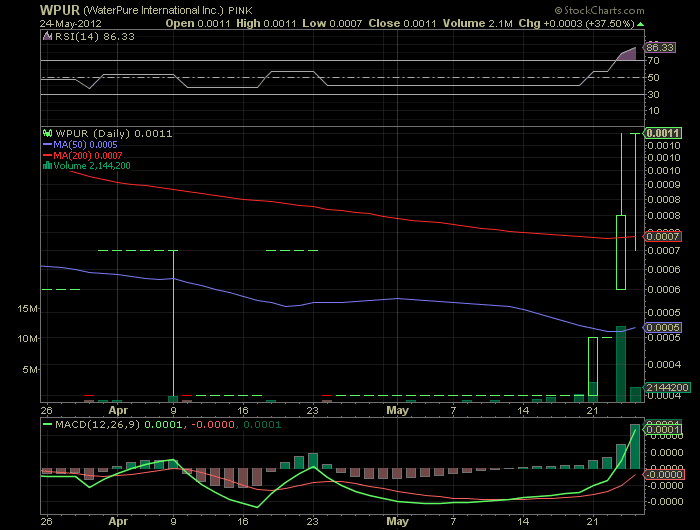Image resolution: width=700 pixels, height=530 pixels.
Task: Click the May label on price date axis
Action: [x=397, y=410]
